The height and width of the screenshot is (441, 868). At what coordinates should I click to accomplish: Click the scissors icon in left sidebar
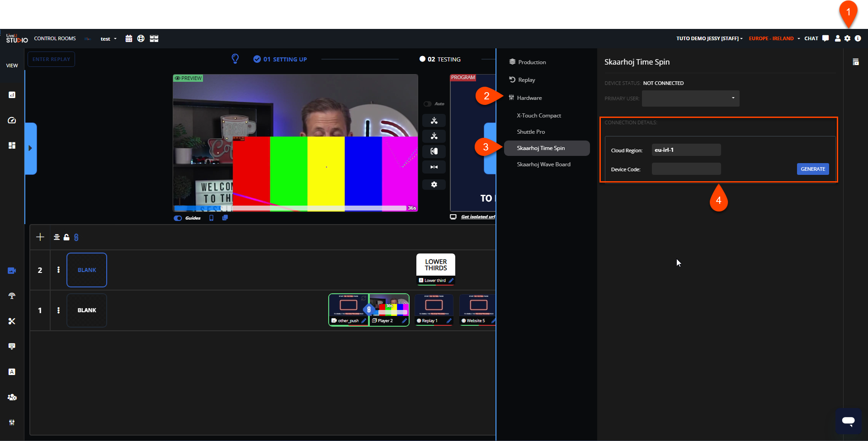[x=12, y=321]
